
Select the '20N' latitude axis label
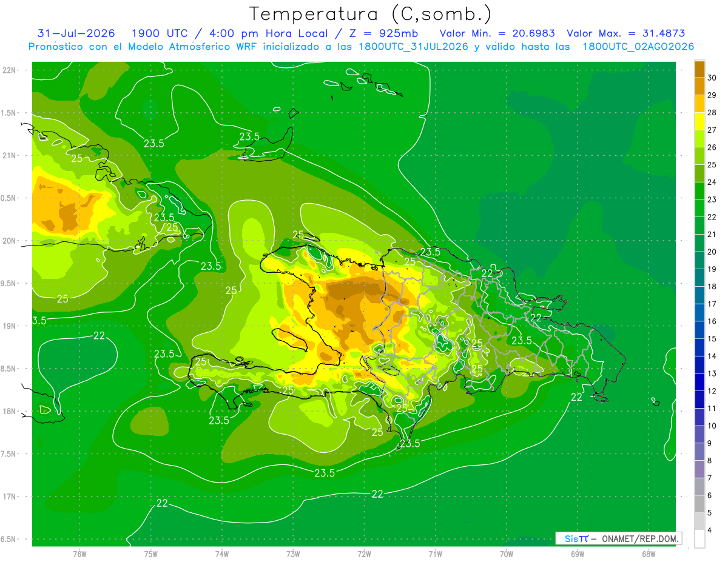coord(9,241)
